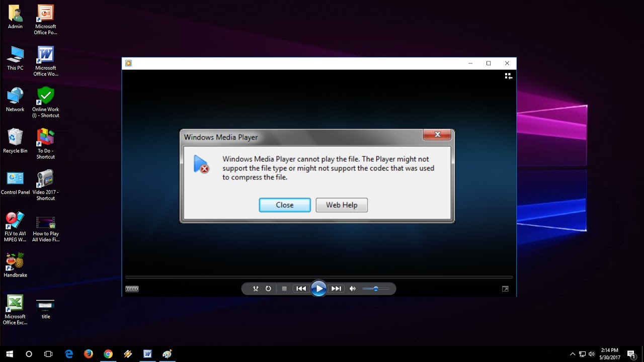Click the Media Player title bar icon
The image size is (644, 362).
click(x=128, y=63)
